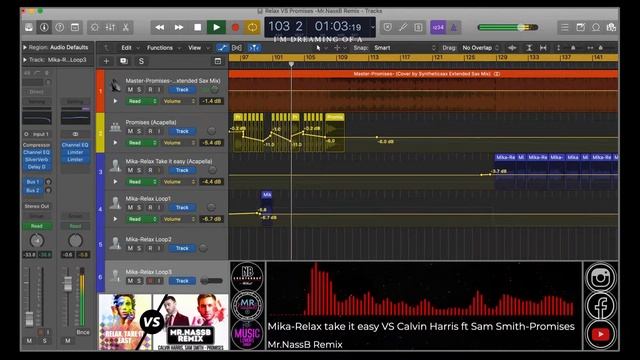
Task: Click the Tuner icon in control bar
Action: coord(403,27)
